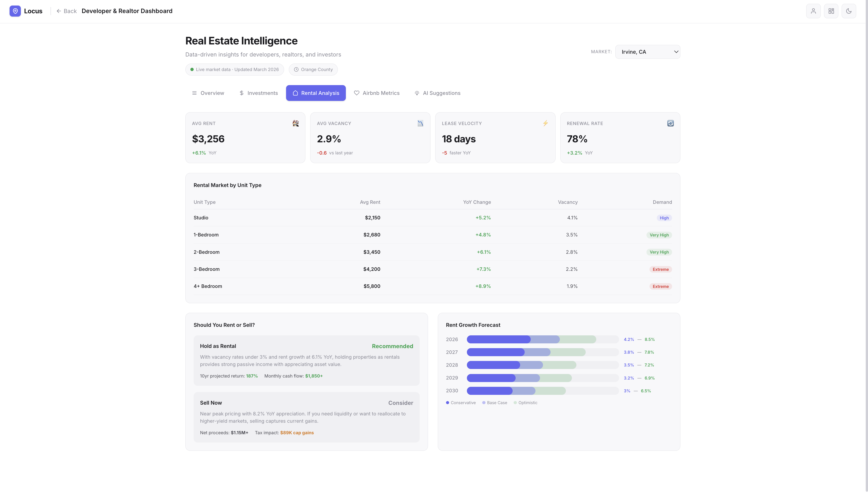Click the grid layout icon in header

(831, 11)
